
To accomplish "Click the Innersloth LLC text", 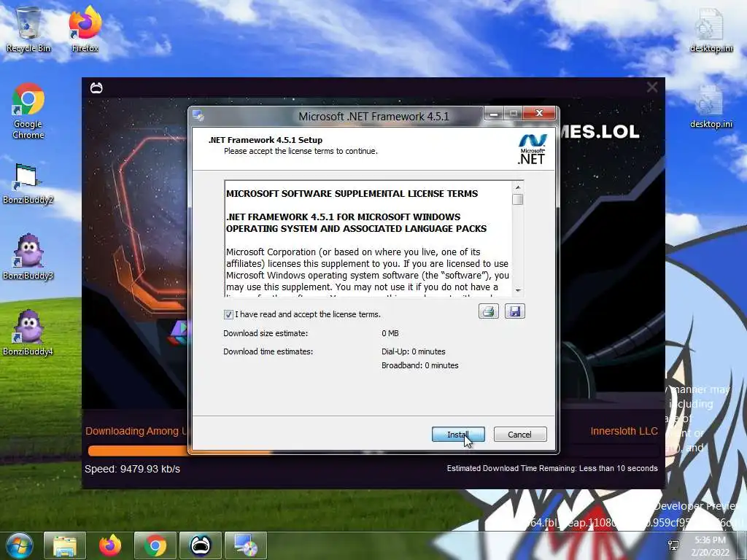I will [624, 431].
